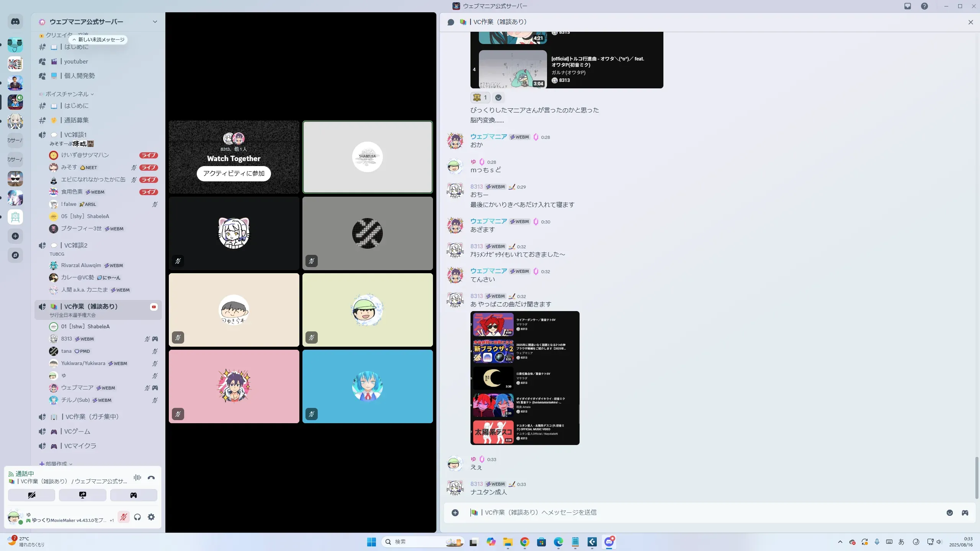The image size is (980, 551).
Task: Collapse the 部屋作成 category
Action: [56, 464]
